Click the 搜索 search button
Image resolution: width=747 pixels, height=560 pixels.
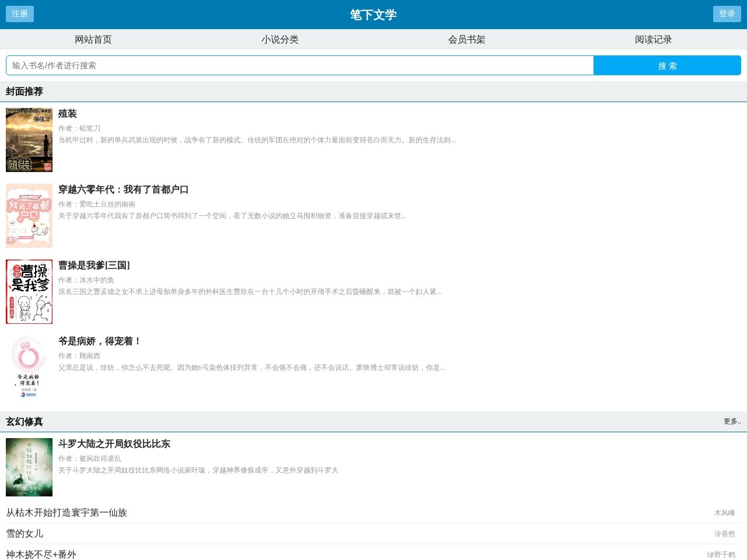coord(667,65)
